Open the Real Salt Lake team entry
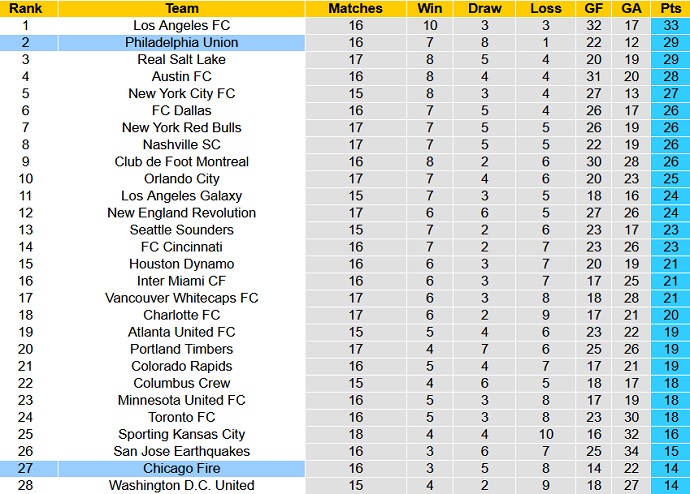The width and height of the screenshot is (690, 494). click(182, 59)
